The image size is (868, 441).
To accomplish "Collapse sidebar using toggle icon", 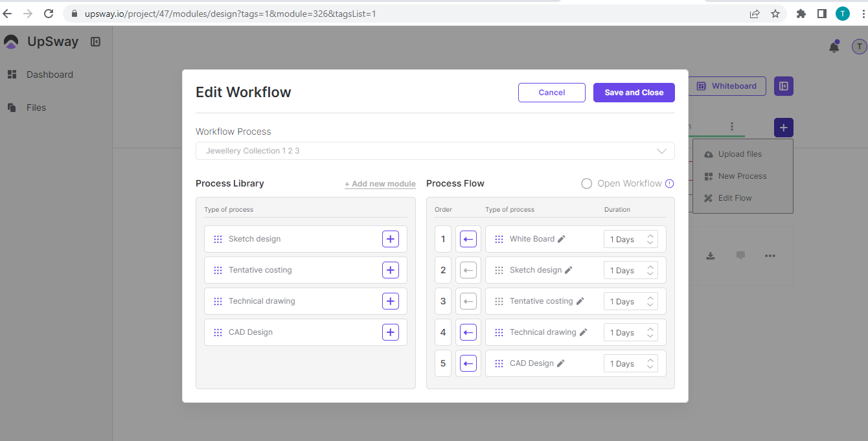I will click(x=95, y=42).
